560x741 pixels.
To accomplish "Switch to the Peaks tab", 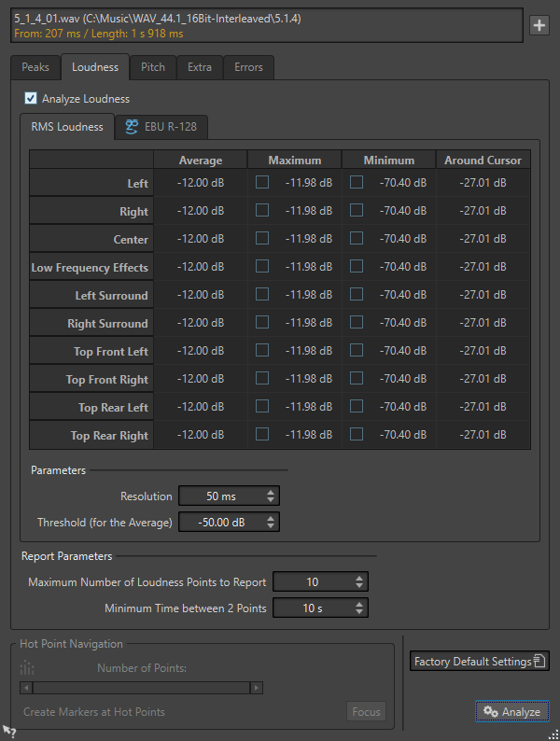I will [x=35, y=67].
